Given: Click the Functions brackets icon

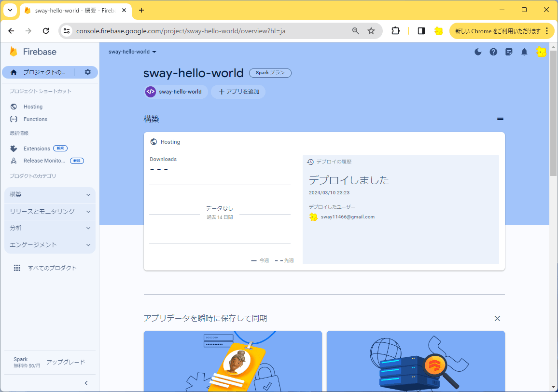Looking at the screenshot, I should tap(14, 119).
